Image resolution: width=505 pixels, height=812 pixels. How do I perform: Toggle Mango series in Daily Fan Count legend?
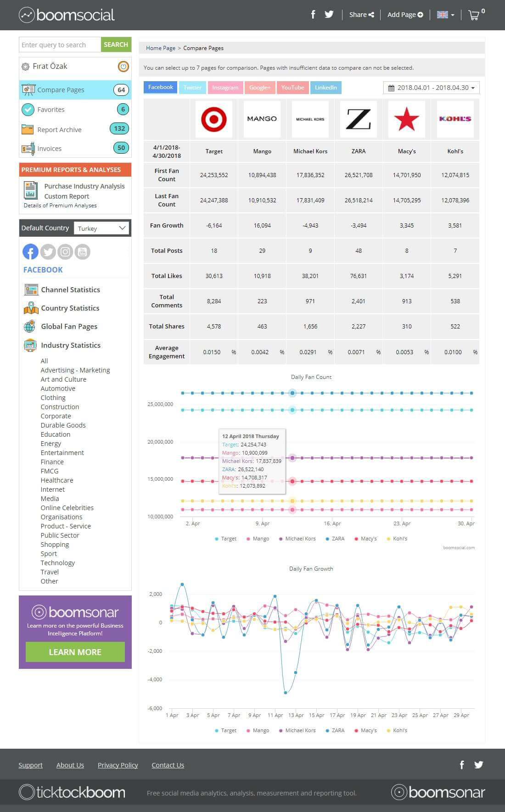tap(258, 539)
